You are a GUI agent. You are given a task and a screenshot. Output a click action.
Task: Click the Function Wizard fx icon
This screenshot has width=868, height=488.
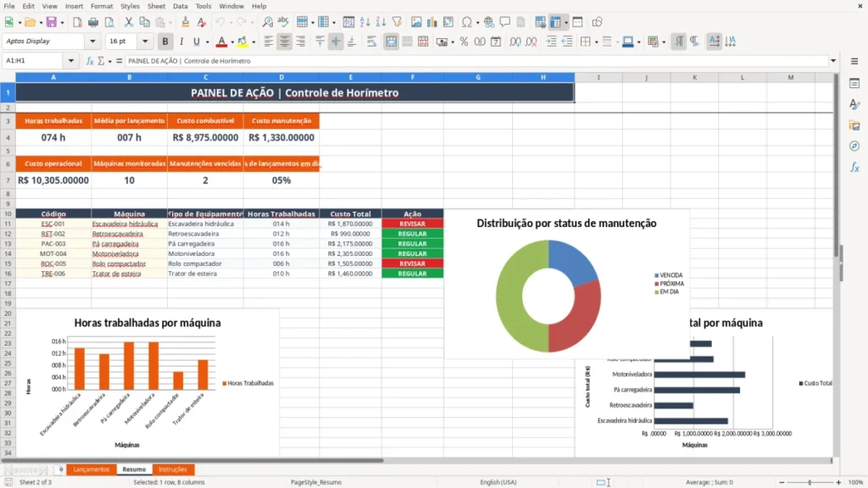tap(90, 61)
